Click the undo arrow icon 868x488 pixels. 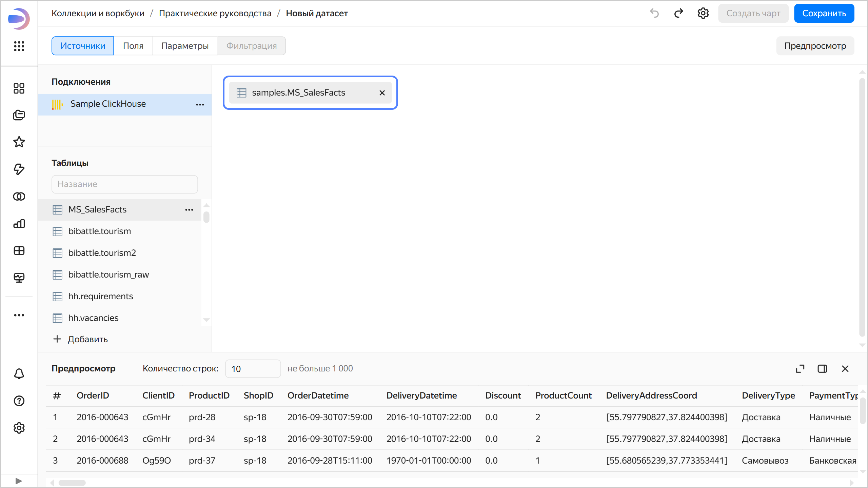(654, 13)
